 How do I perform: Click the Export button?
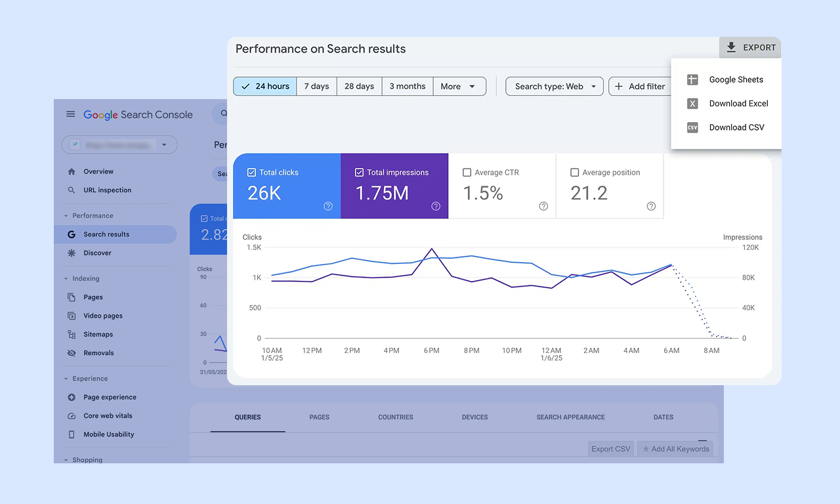pyautogui.click(x=750, y=47)
